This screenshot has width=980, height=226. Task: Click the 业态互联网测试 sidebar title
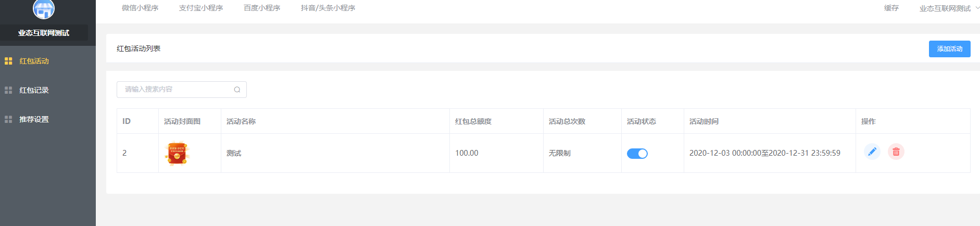pos(44,33)
